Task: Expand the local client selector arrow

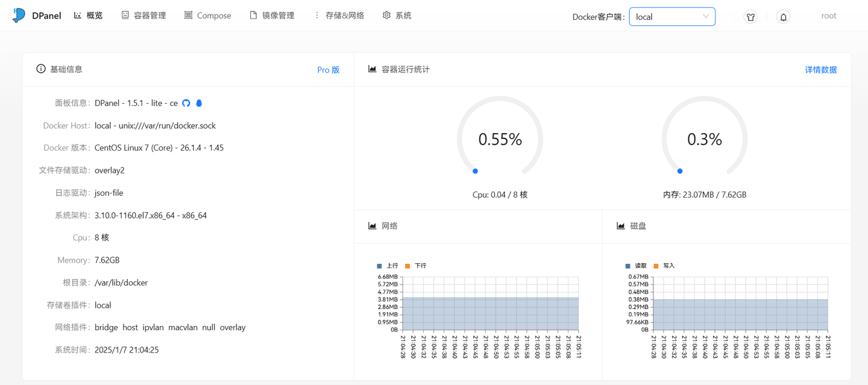Action: tap(705, 17)
